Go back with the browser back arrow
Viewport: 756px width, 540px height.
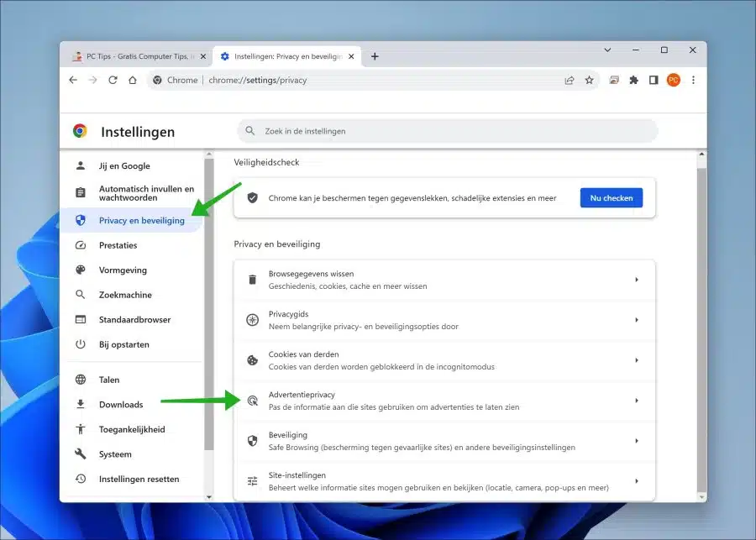click(x=73, y=80)
